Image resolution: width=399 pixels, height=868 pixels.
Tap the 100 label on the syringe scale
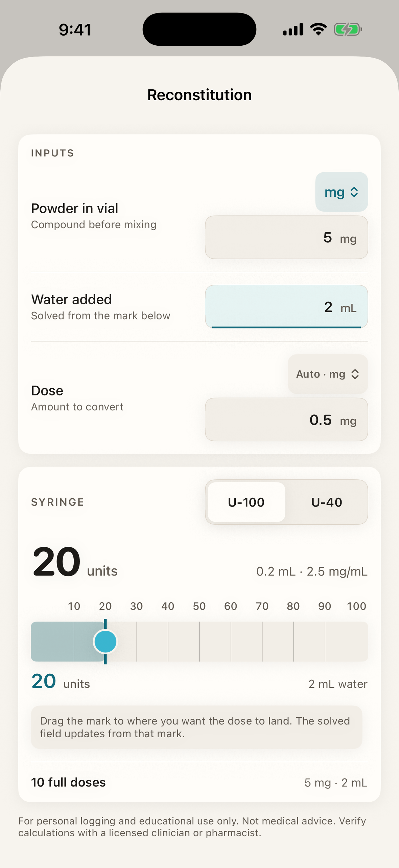356,606
